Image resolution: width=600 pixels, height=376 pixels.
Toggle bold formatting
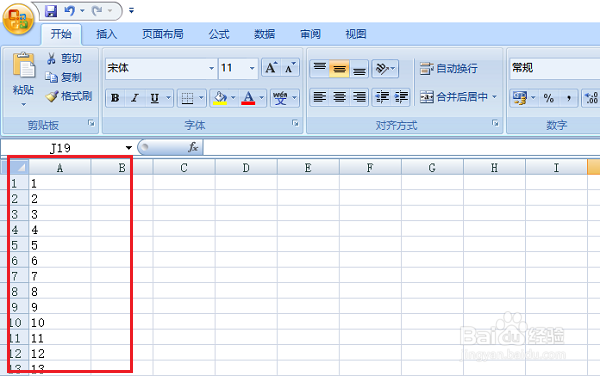point(115,98)
